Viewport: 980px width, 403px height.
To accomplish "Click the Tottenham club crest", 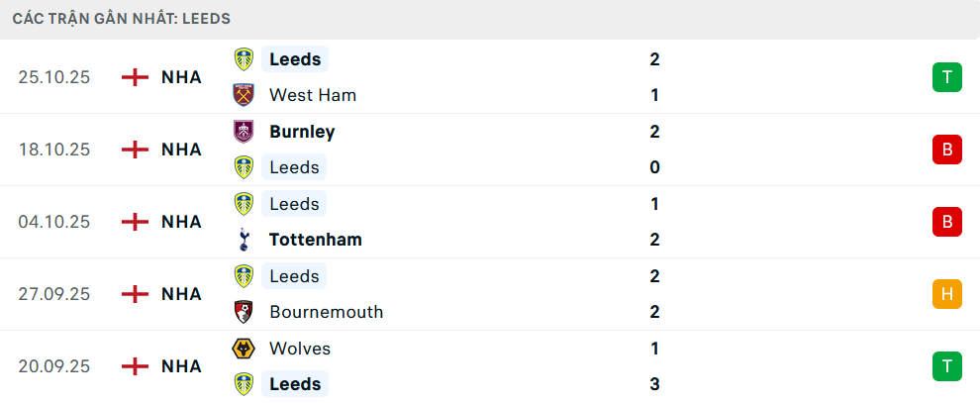I will click(x=243, y=240).
